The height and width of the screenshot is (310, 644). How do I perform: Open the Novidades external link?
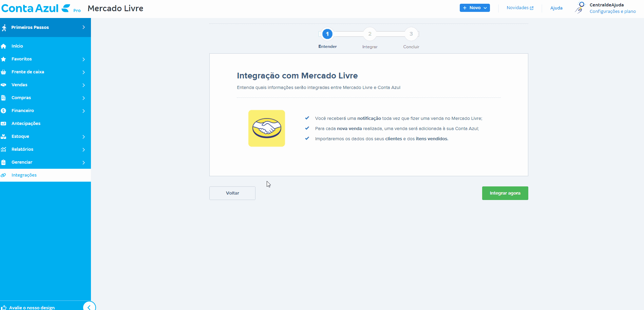pyautogui.click(x=519, y=8)
